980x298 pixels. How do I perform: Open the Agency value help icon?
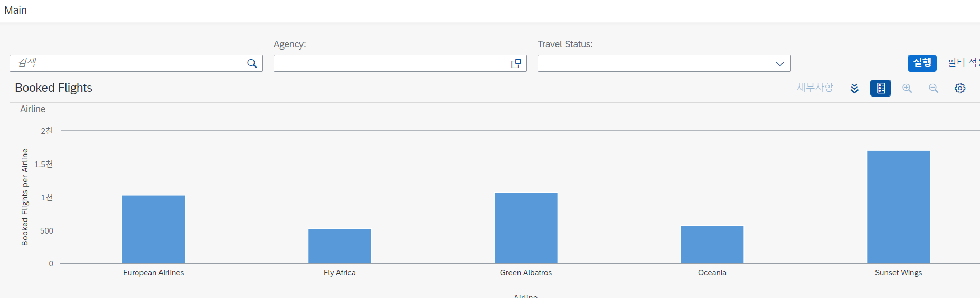[x=516, y=63]
